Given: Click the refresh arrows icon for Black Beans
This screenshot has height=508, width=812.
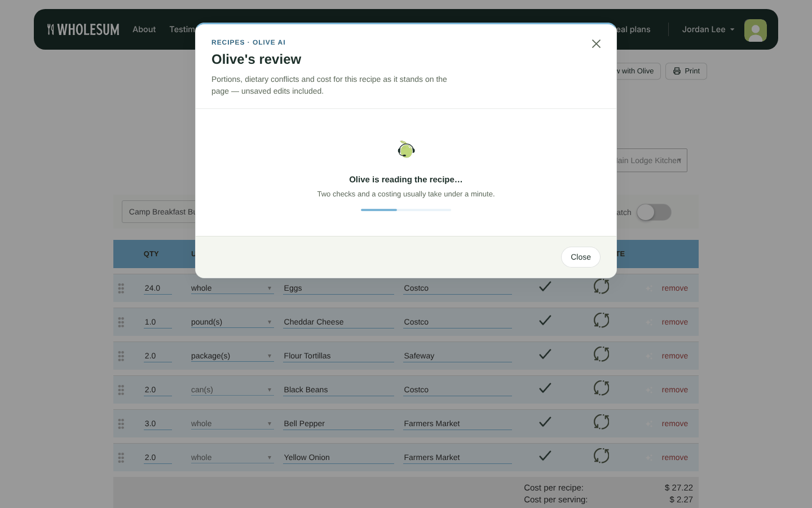Looking at the screenshot, I should pos(602,388).
